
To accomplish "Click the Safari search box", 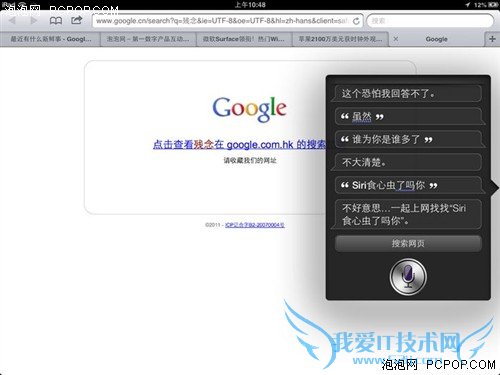I will tap(430, 21).
